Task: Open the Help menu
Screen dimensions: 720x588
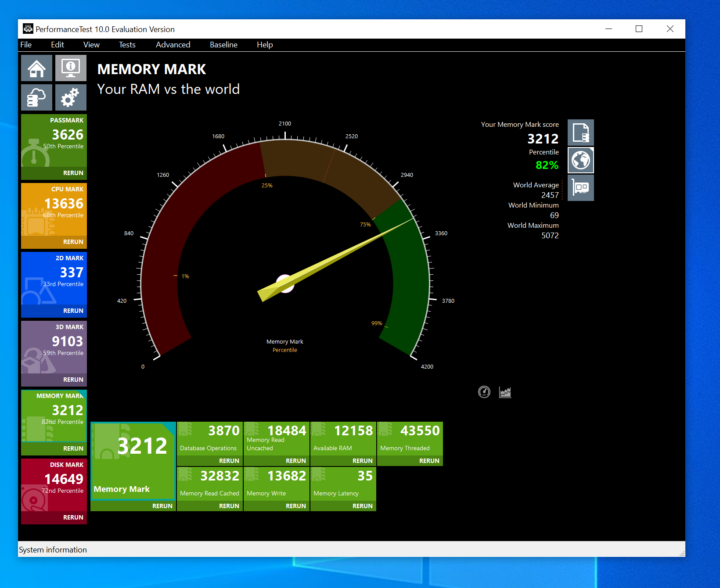Action: [265, 45]
